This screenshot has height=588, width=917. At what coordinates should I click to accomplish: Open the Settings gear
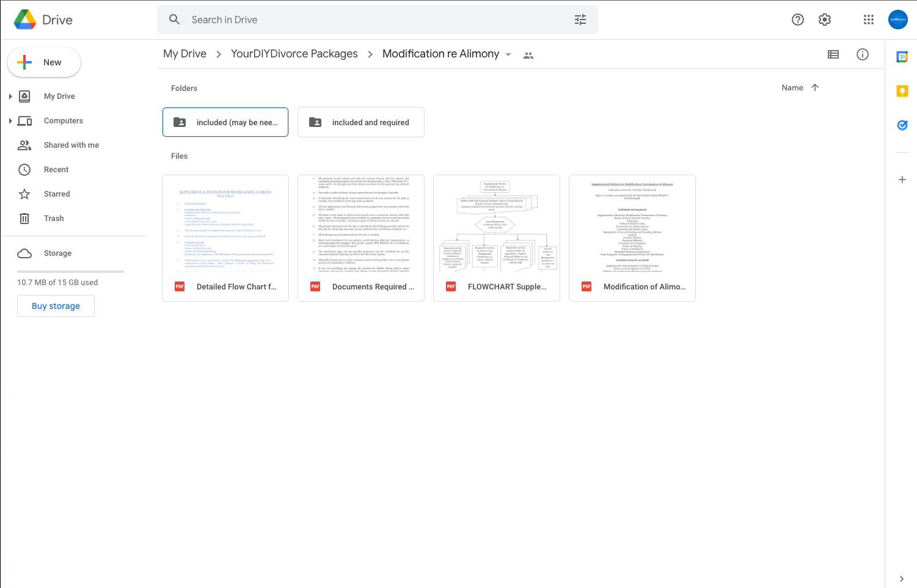(825, 20)
